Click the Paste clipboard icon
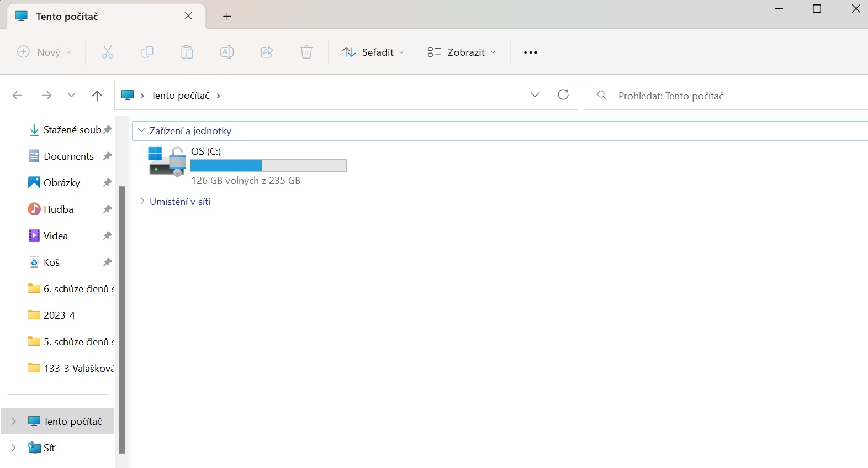Image resolution: width=868 pixels, height=468 pixels. (187, 52)
